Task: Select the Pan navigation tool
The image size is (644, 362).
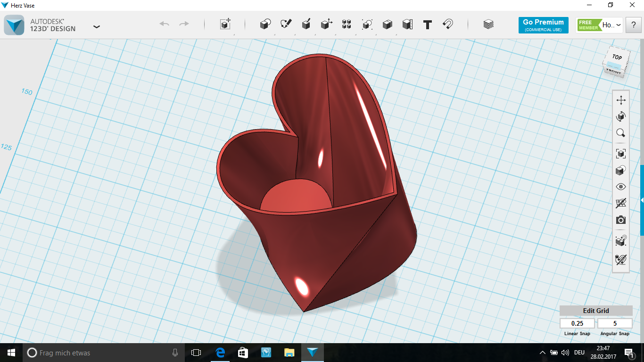Action: [621, 100]
